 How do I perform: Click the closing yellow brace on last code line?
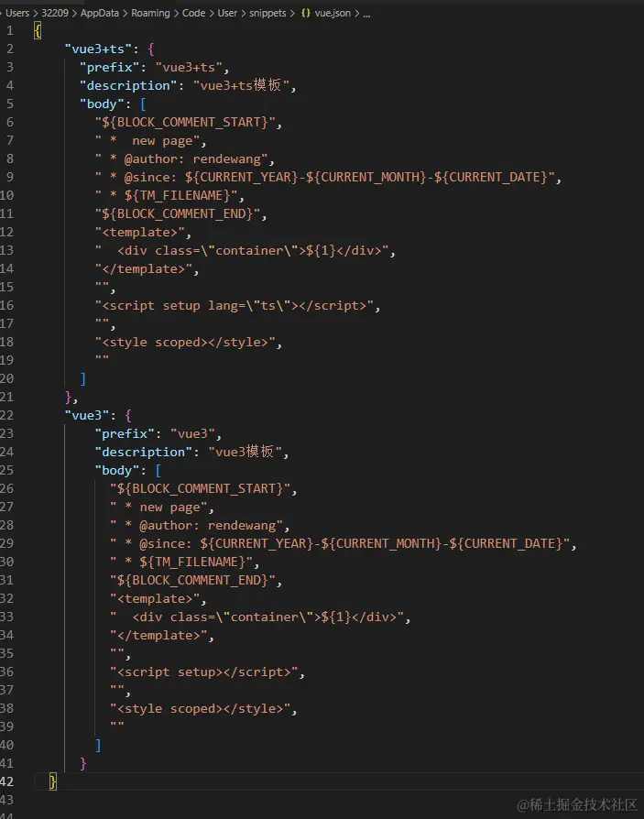53,781
